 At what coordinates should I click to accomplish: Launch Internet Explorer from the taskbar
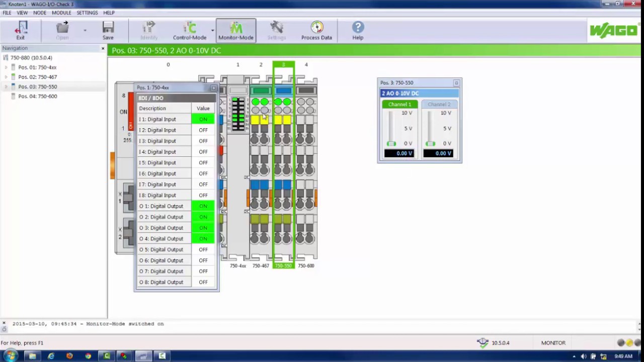point(51,356)
